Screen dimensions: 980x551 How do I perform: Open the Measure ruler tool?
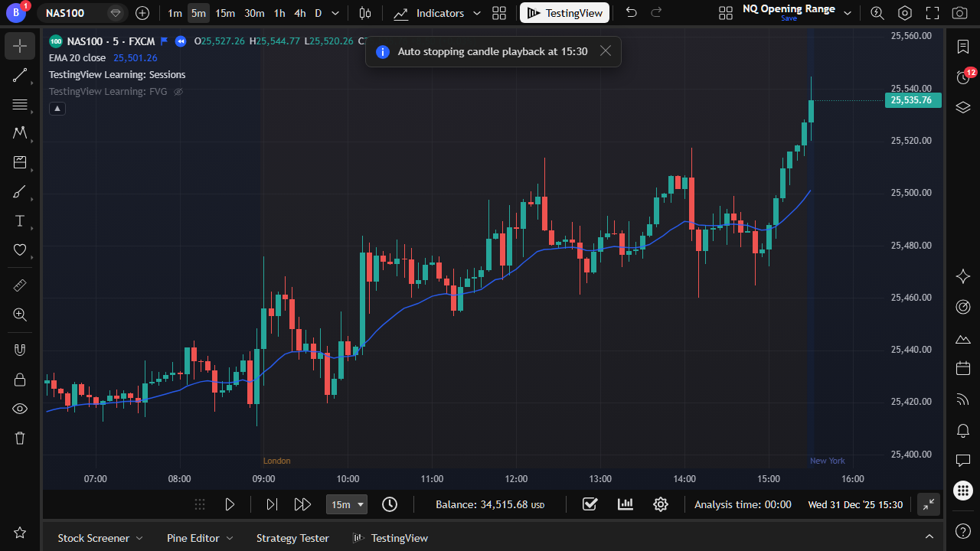(20, 285)
